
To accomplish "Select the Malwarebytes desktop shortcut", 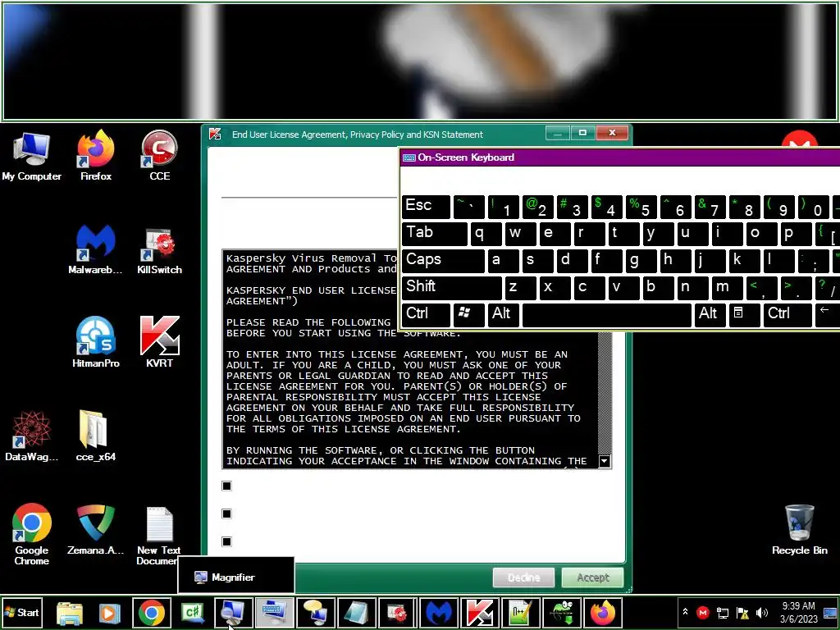I will [x=96, y=249].
